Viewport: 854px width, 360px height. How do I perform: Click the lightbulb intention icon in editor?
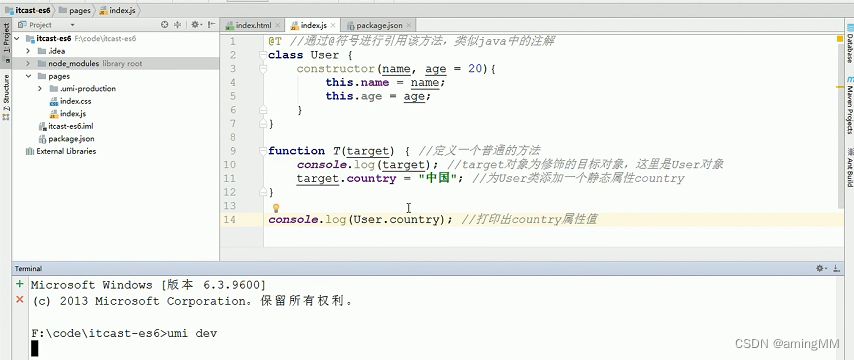276,208
